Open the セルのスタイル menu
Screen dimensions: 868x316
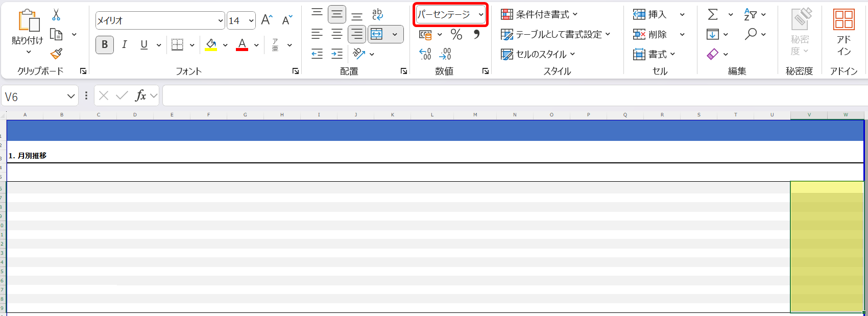[x=538, y=54]
